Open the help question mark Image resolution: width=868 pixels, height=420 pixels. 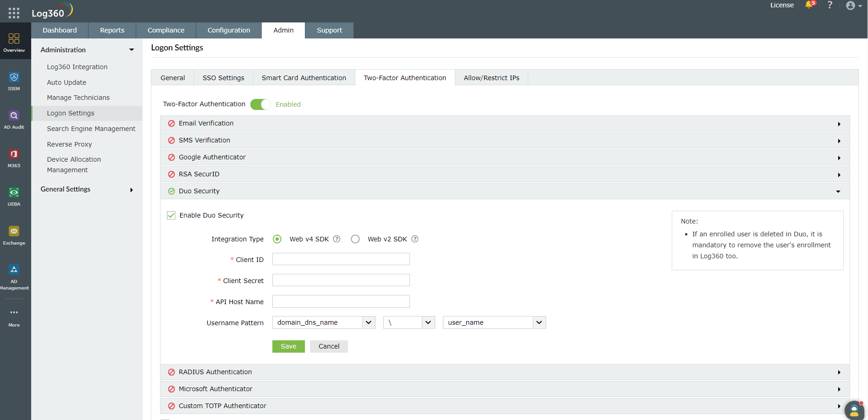tap(830, 5)
